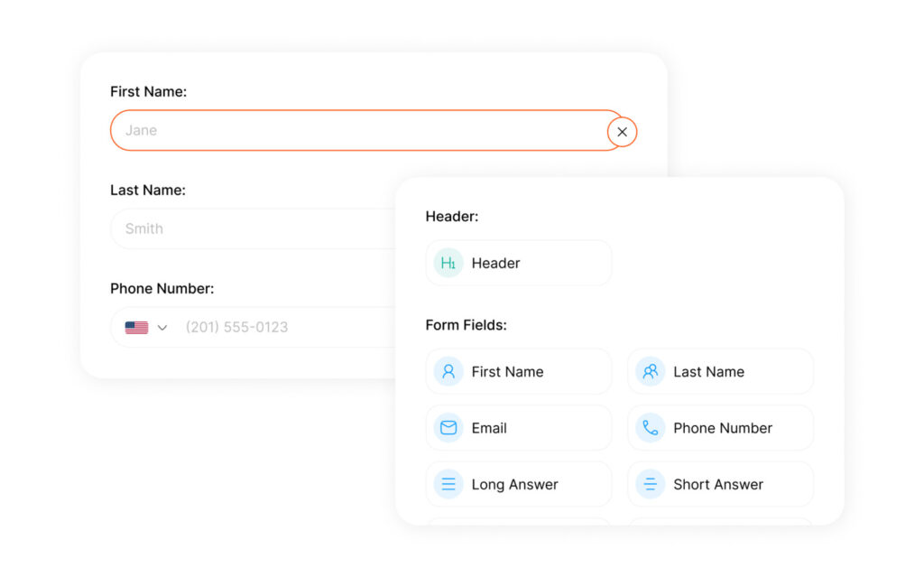Image resolution: width=924 pixels, height=577 pixels.
Task: Select the Long Answer lines icon
Action: tap(448, 484)
